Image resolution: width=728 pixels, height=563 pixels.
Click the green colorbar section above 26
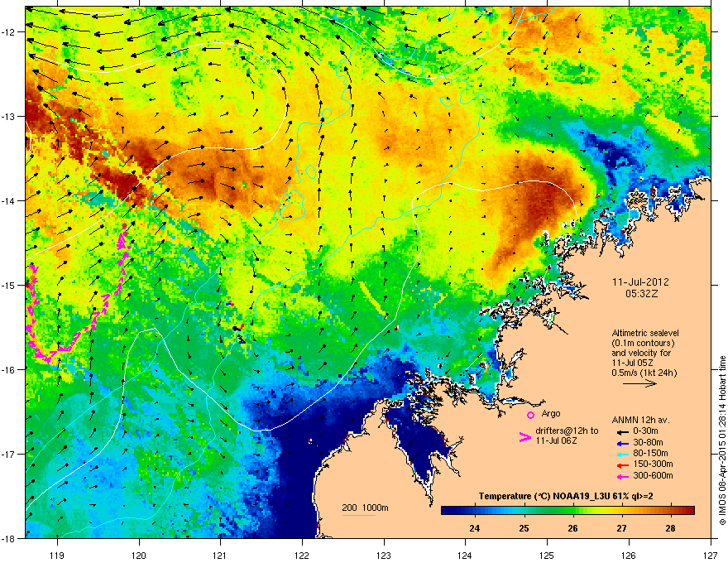point(573,511)
